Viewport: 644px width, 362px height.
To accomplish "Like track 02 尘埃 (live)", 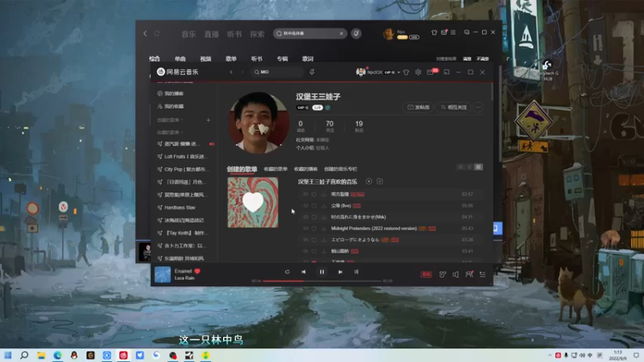I will pos(314,206).
